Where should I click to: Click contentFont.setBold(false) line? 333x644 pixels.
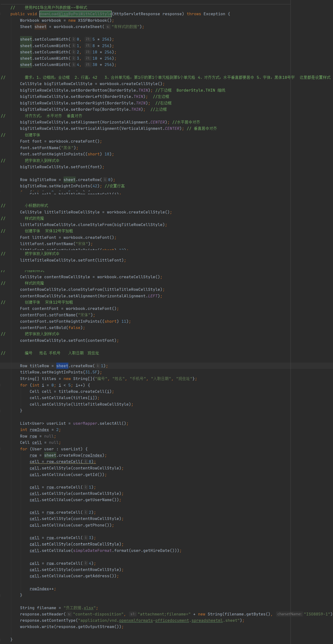click(x=52, y=328)
